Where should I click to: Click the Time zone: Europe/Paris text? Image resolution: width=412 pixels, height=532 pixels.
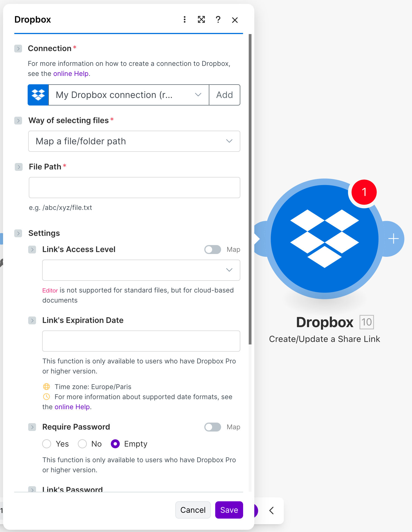pos(93,387)
